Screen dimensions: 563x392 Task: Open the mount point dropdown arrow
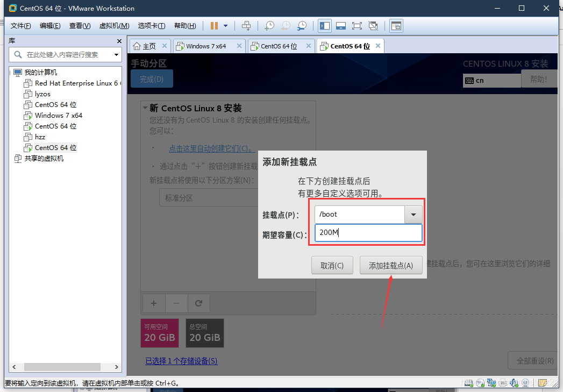point(414,215)
